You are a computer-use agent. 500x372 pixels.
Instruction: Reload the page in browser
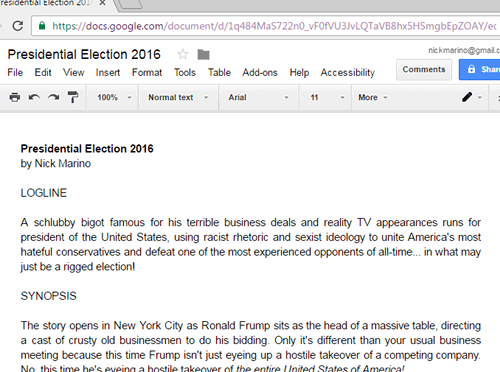point(17,26)
